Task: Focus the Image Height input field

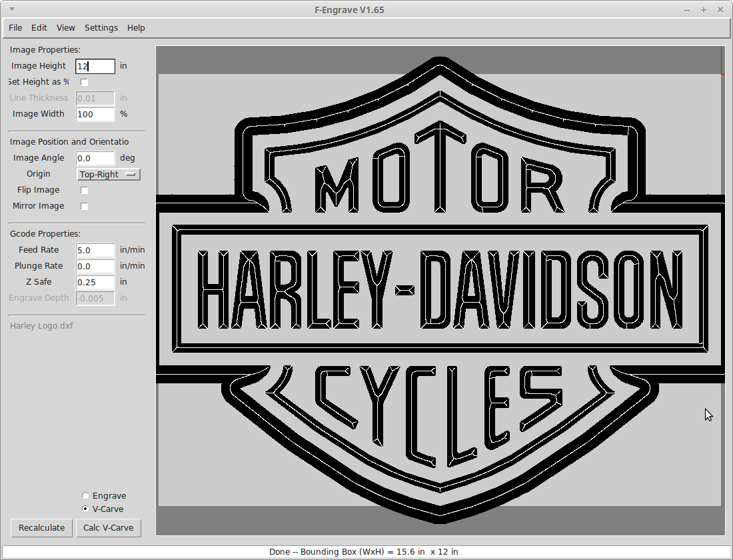Action: (95, 66)
